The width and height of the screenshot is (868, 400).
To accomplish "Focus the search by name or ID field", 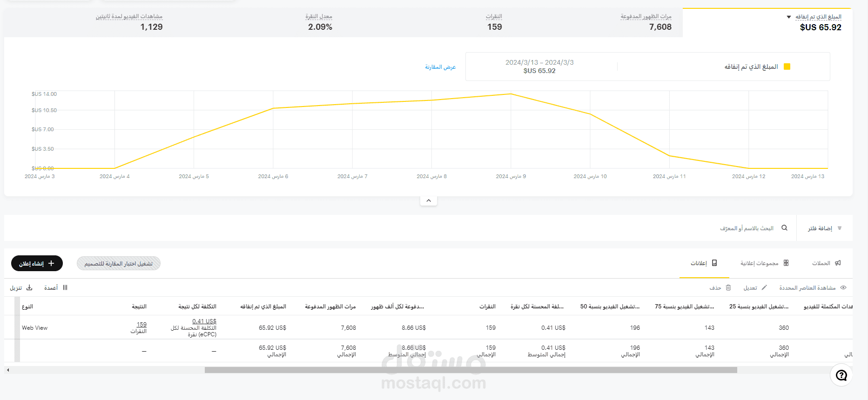I will 747,228.
